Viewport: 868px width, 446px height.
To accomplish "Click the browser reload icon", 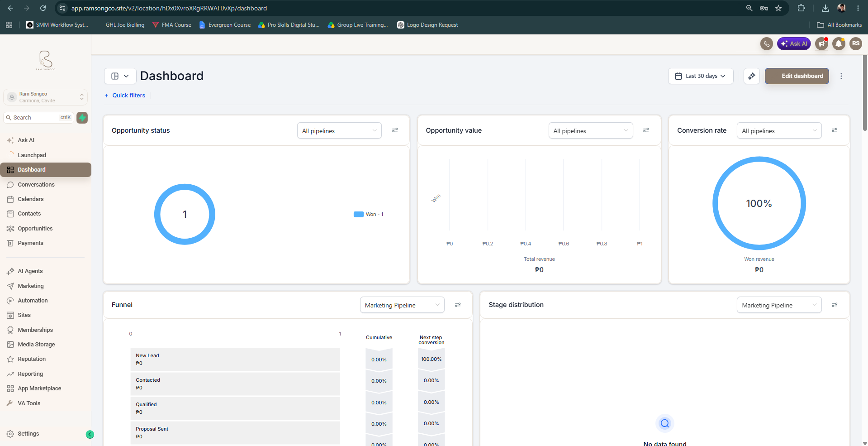I will [x=43, y=8].
